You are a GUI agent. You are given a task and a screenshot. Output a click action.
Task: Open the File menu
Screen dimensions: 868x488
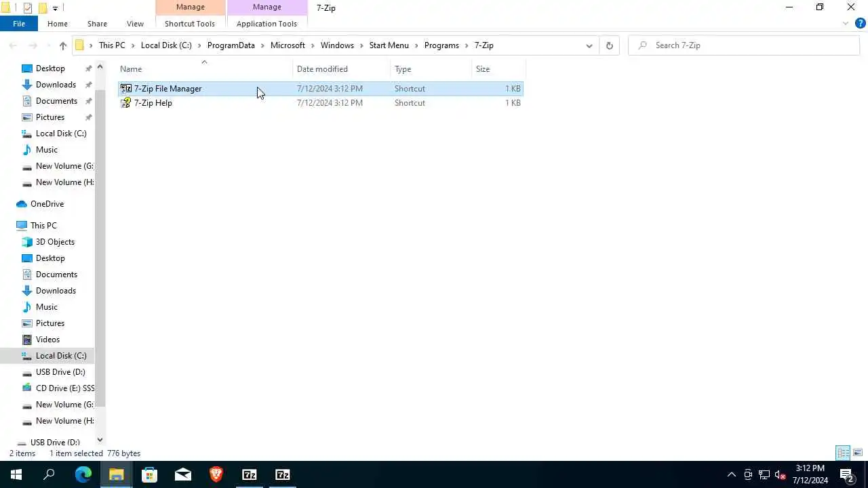point(19,24)
